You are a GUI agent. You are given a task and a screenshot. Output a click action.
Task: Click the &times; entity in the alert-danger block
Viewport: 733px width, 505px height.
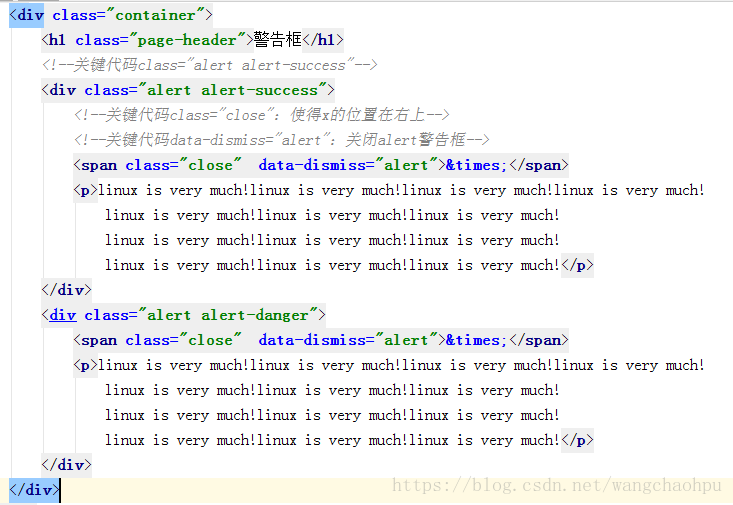point(476,340)
